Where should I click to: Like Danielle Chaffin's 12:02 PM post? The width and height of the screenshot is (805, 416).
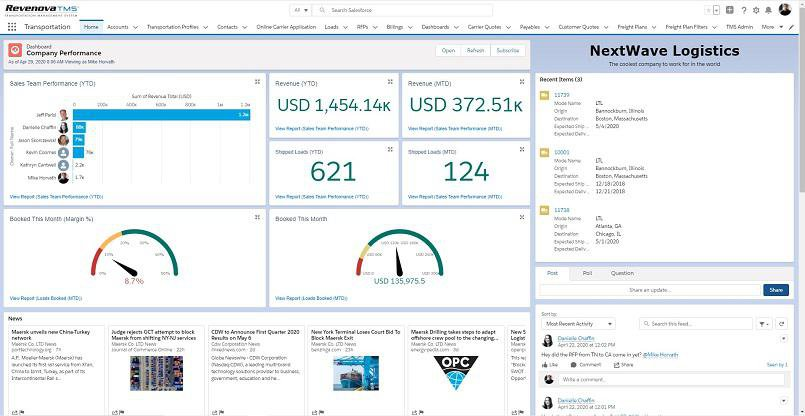click(550, 365)
